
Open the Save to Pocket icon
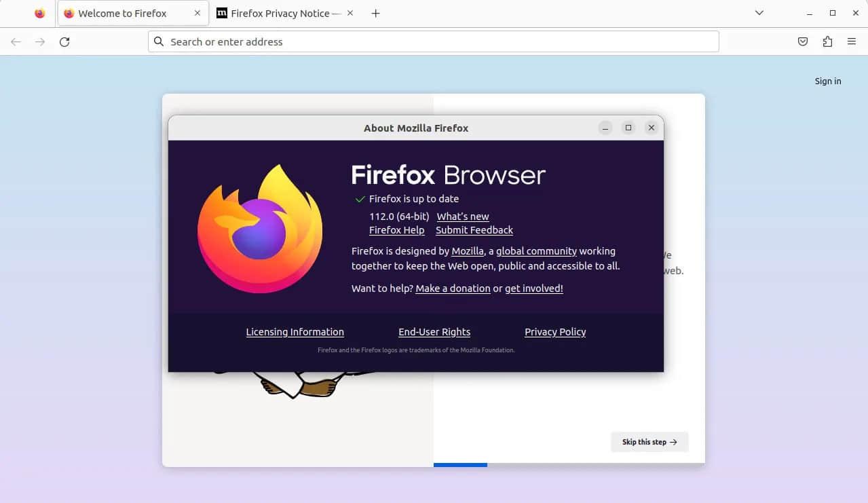802,42
